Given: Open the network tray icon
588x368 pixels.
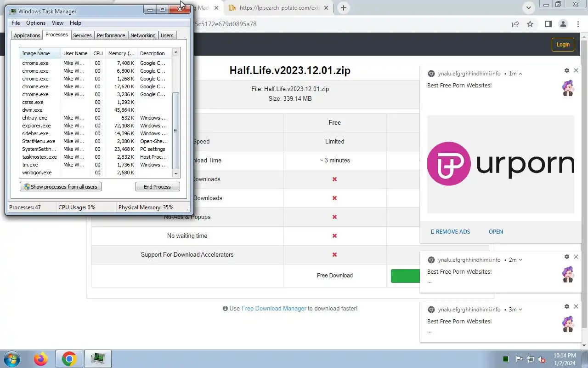Looking at the screenshot, I should pyautogui.click(x=531, y=359).
